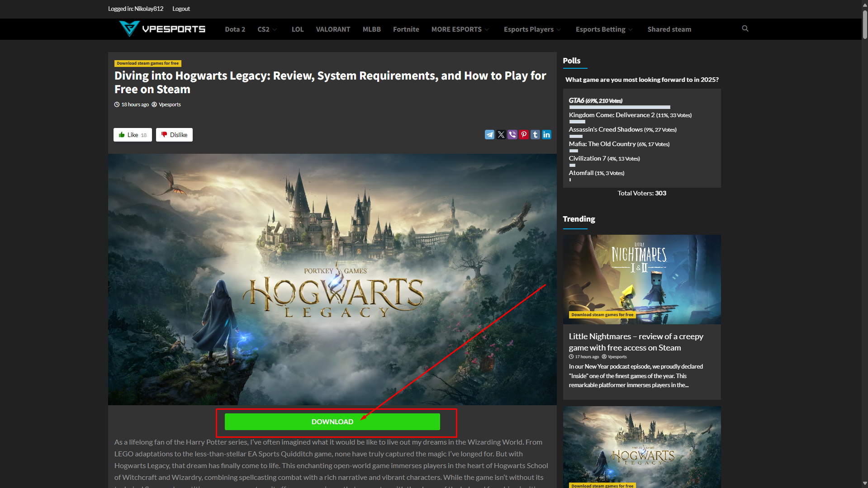Share article via Telegram icon

point(489,135)
